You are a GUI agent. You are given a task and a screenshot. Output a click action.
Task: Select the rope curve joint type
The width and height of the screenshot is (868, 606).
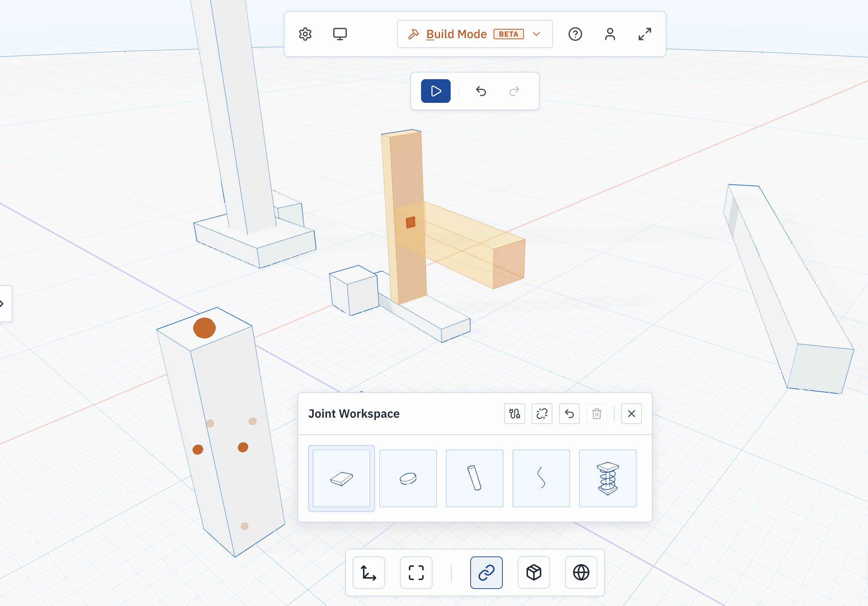541,478
